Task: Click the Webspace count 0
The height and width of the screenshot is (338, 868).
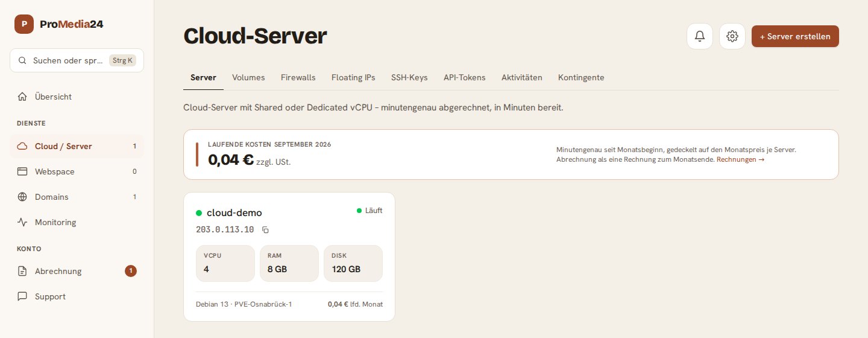Action: (x=134, y=171)
